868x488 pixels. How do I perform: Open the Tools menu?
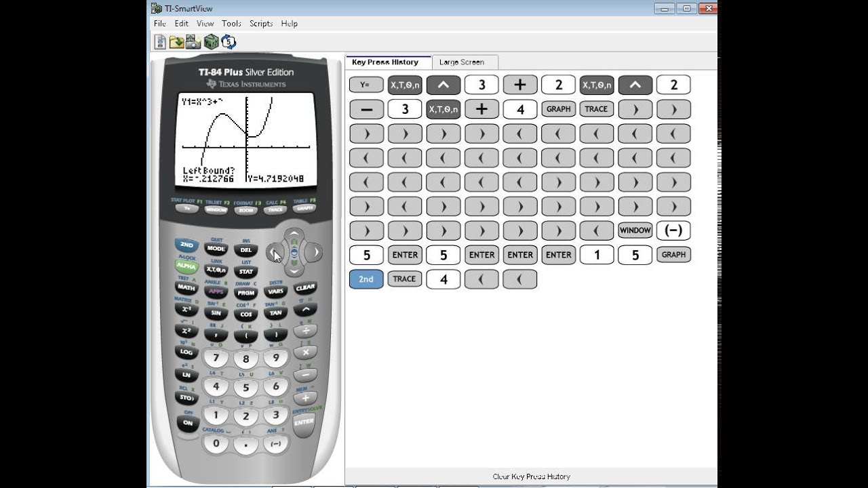pos(231,23)
